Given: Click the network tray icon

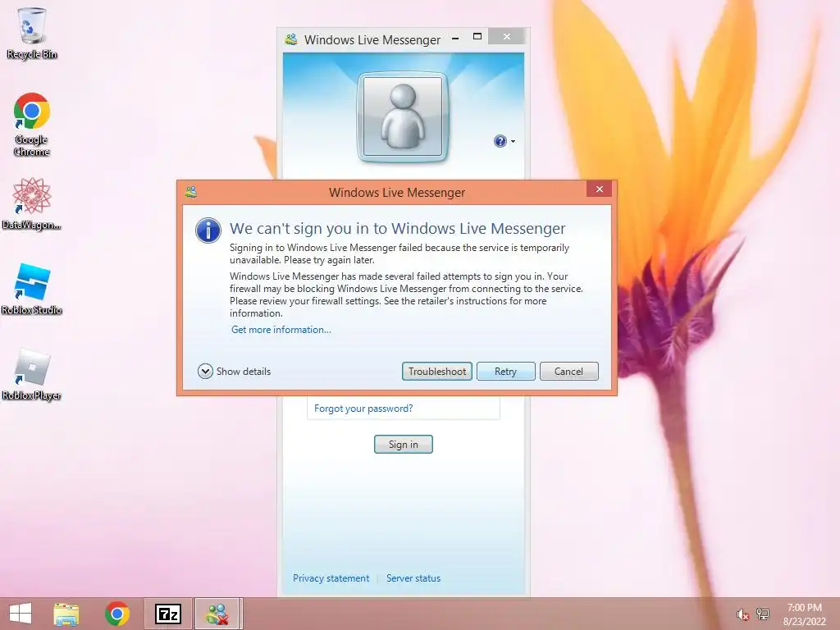Looking at the screenshot, I should [762, 614].
